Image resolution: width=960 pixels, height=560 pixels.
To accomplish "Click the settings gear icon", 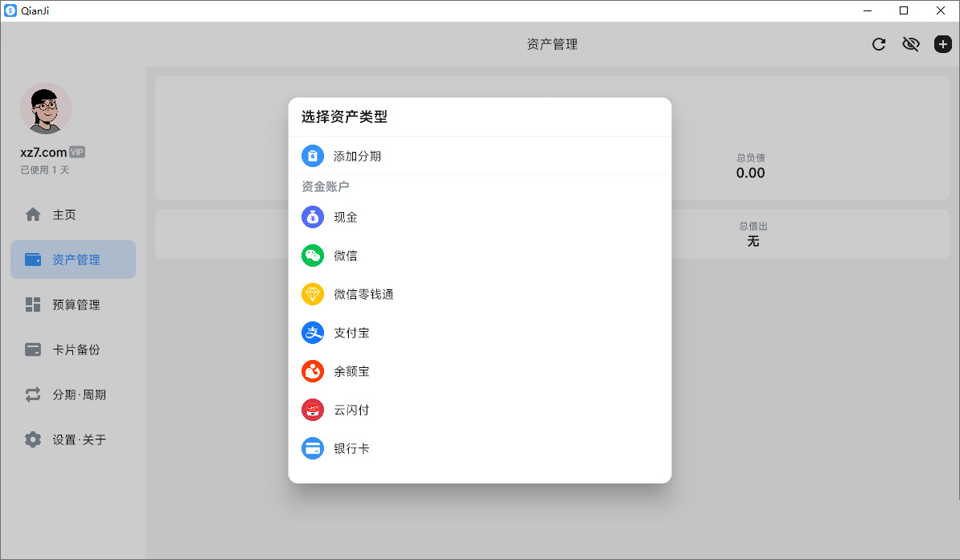I will [x=33, y=439].
